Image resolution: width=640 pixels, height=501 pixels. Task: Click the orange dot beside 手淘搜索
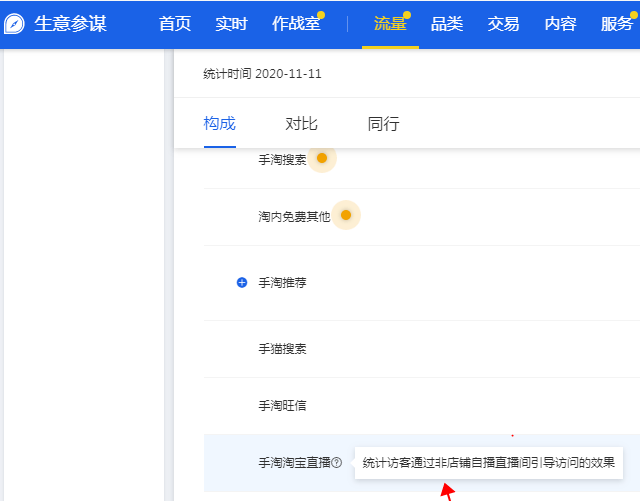pyautogui.click(x=321, y=158)
